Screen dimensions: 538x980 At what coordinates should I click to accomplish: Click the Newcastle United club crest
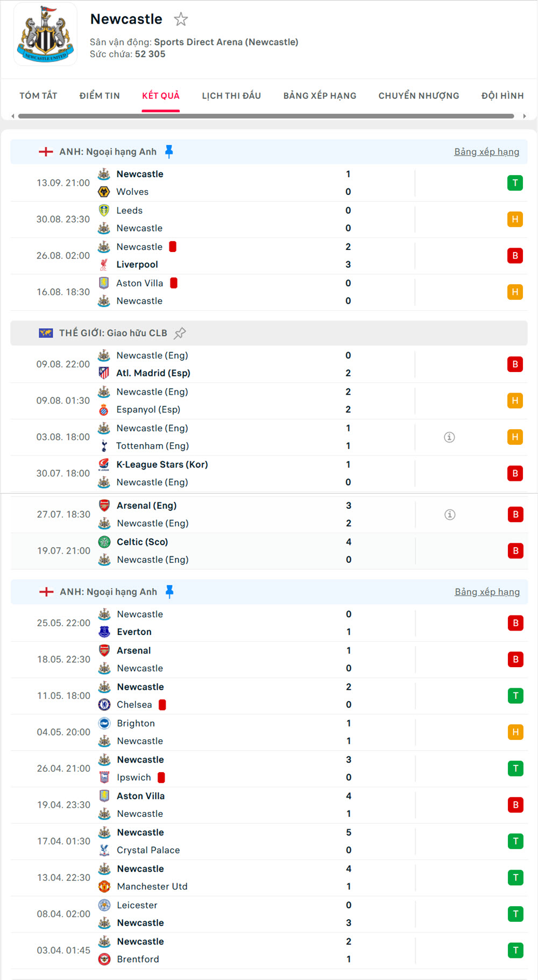pos(45,34)
